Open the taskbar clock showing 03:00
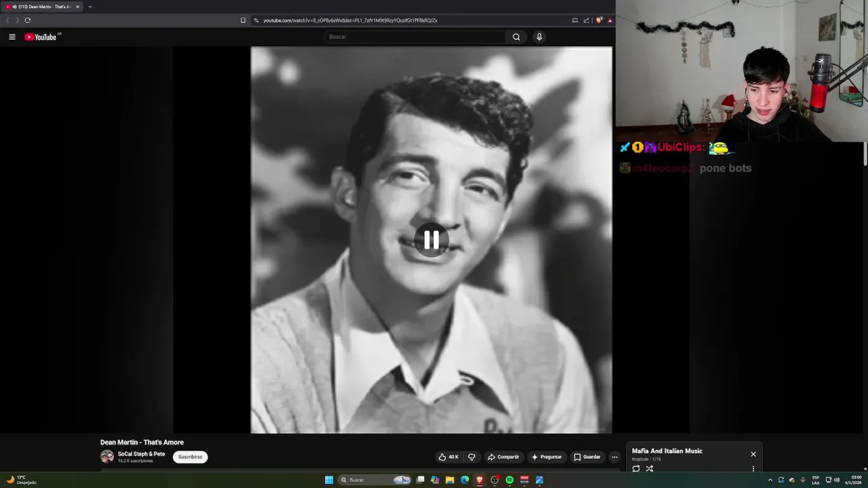Screen dimensions: 868x488 click(x=853, y=480)
